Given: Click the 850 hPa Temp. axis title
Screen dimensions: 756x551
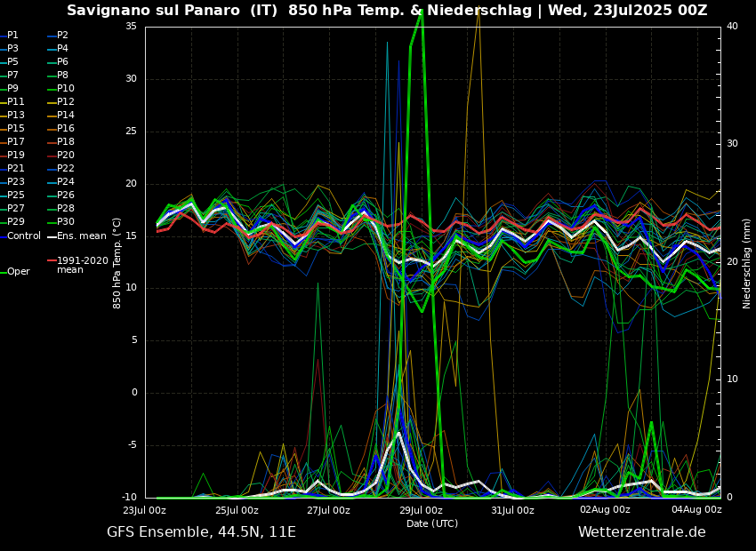Looking at the screenshot, I should 117,263.
